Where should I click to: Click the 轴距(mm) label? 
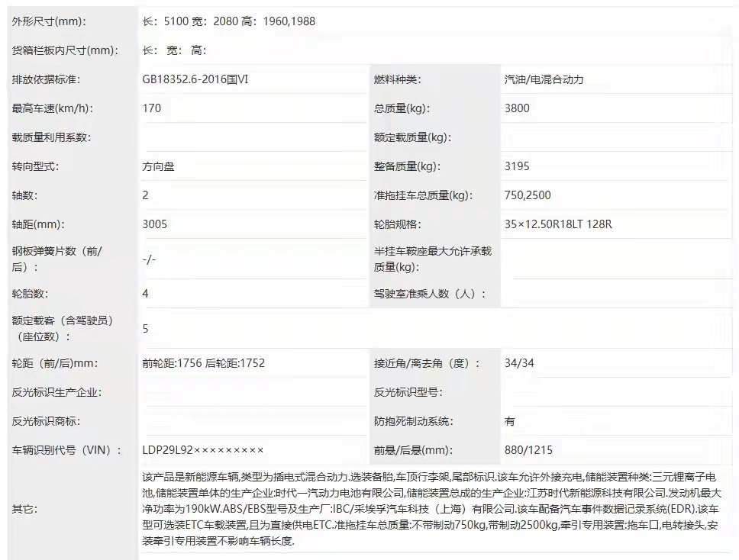pyautogui.click(x=38, y=224)
